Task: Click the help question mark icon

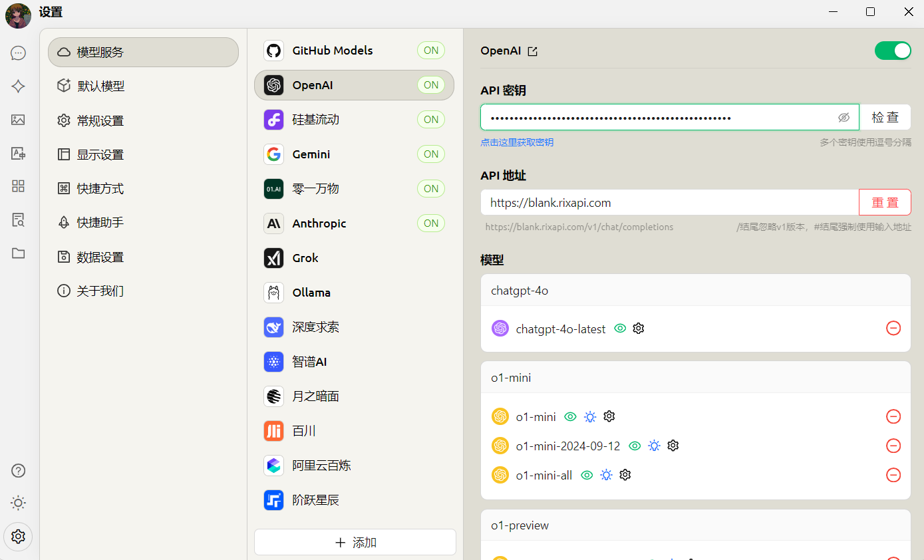Action: (x=18, y=470)
